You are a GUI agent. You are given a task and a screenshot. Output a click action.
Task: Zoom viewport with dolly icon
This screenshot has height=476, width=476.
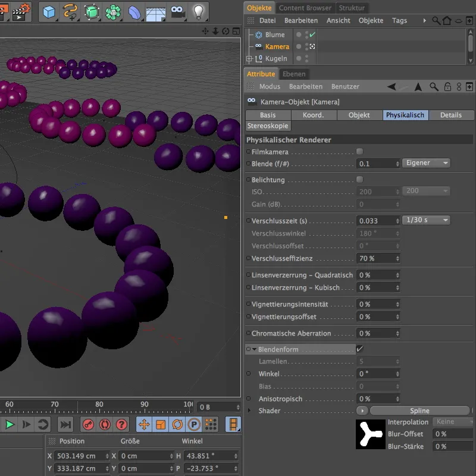(x=215, y=31)
